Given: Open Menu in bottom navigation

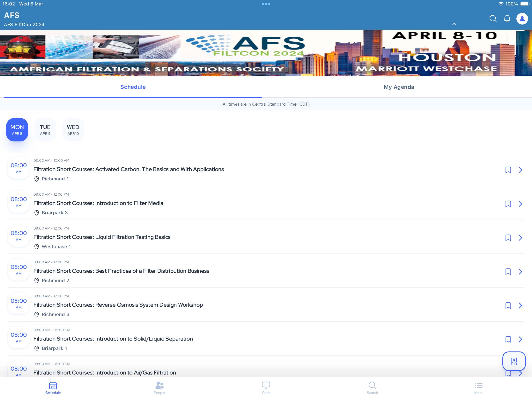Looking at the screenshot, I should (479, 388).
